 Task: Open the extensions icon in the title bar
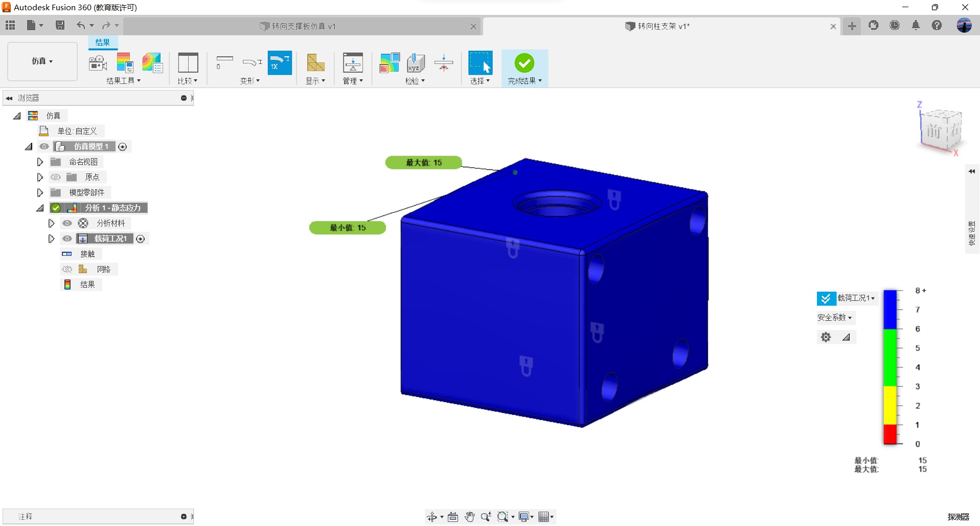(x=873, y=26)
